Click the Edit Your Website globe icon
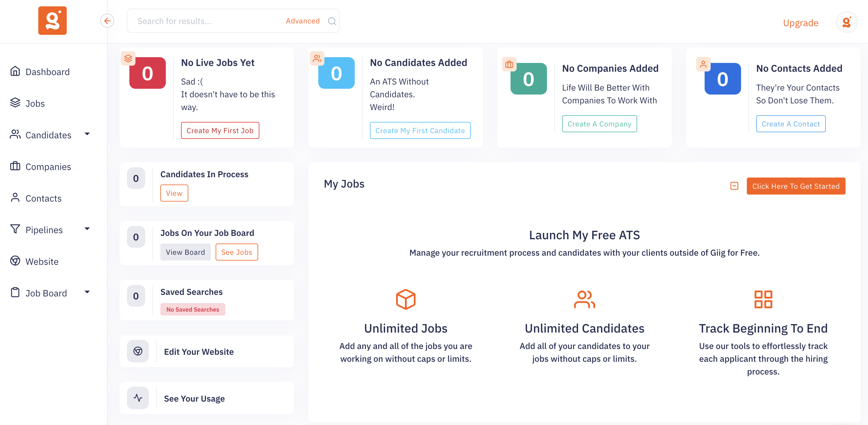Viewport: 868px width, 425px height. click(x=138, y=351)
